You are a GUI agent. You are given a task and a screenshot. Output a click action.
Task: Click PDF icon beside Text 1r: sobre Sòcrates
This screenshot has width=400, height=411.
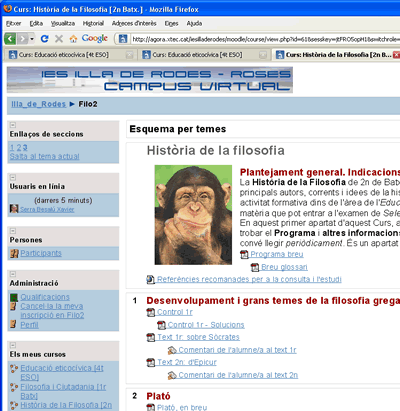[151, 337]
